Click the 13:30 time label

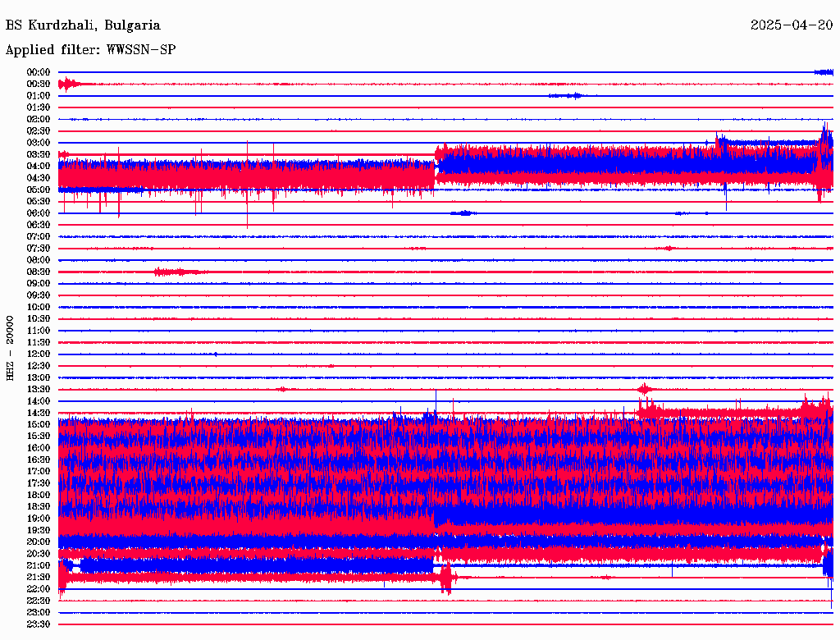tap(39, 389)
